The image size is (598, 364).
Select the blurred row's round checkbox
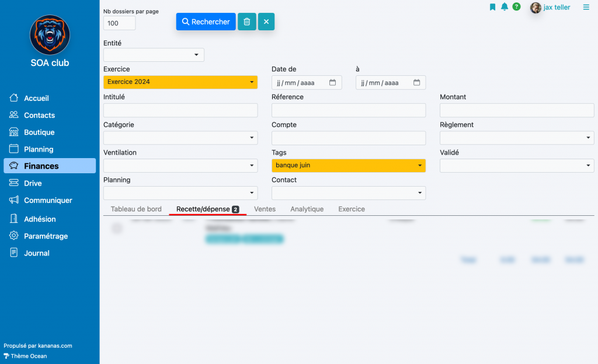[117, 229]
